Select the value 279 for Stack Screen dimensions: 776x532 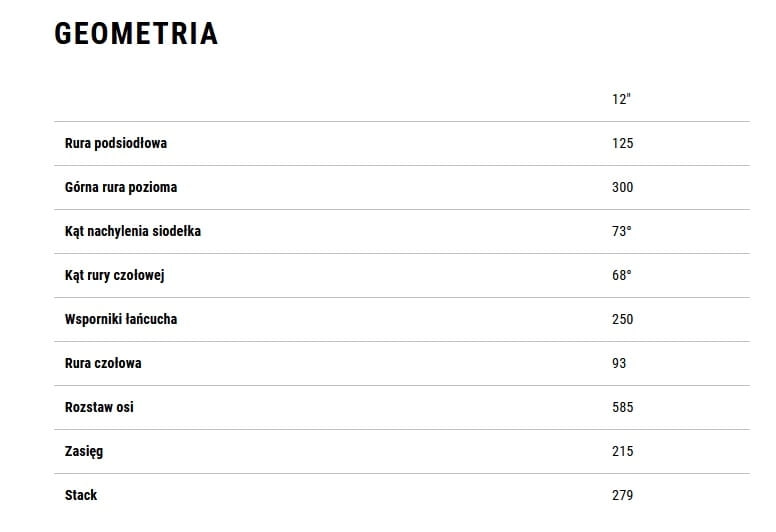coord(622,495)
